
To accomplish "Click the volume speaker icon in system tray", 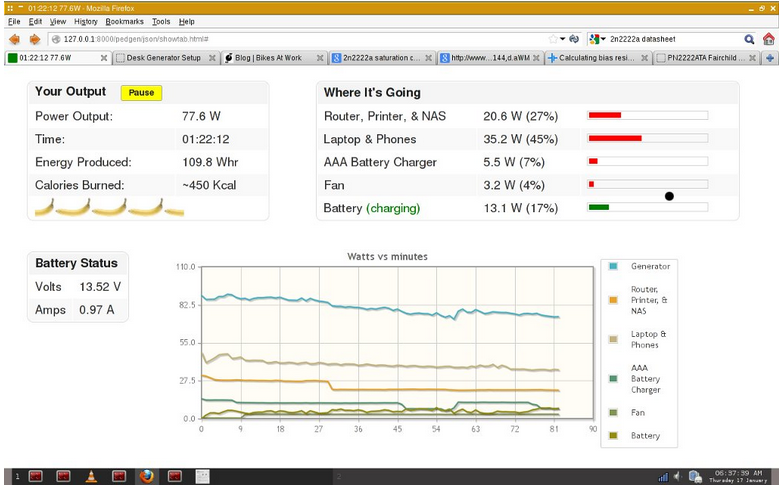I will [677, 476].
